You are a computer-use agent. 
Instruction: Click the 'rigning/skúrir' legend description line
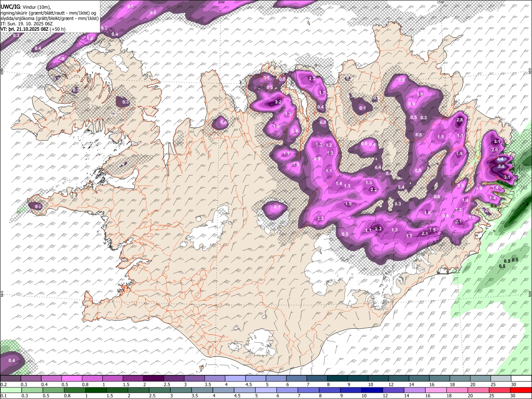[49, 13]
